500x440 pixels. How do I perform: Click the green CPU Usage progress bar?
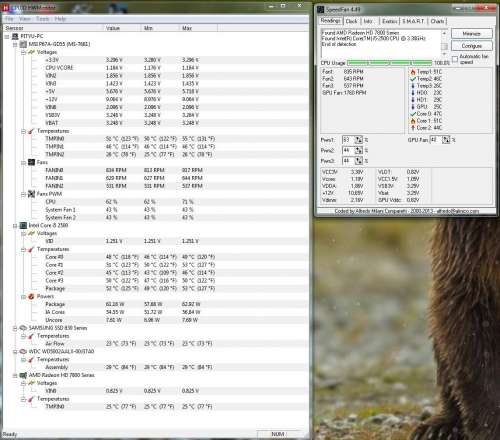(x=389, y=63)
